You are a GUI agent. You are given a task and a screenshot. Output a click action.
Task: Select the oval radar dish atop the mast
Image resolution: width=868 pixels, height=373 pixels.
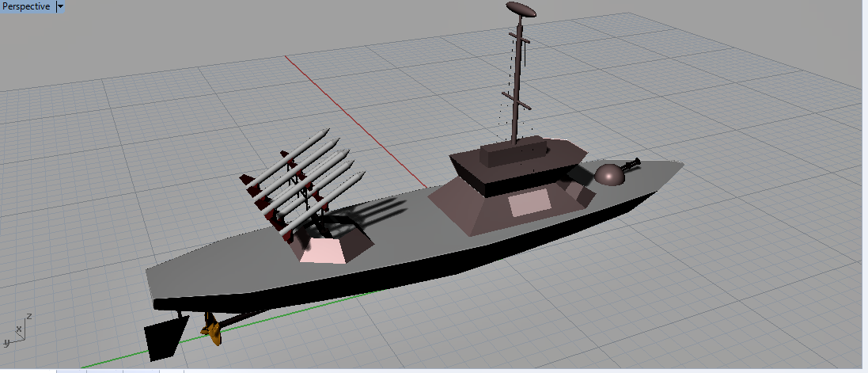point(521,10)
